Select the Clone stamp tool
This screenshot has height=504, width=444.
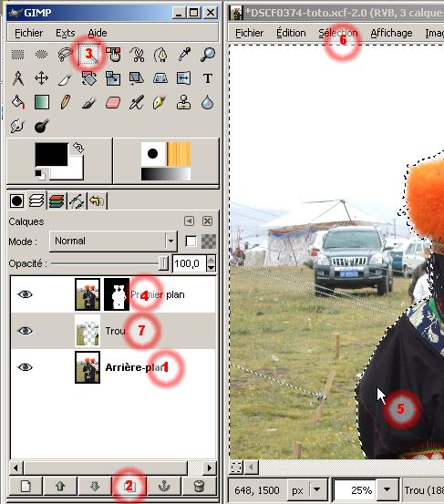pyautogui.click(x=183, y=103)
